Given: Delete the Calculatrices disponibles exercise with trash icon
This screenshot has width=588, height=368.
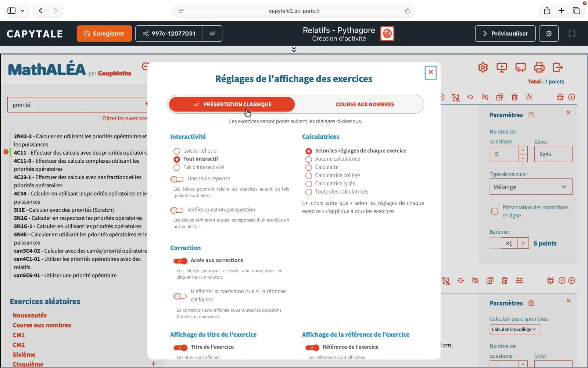Looking at the screenshot, I should point(505,280).
